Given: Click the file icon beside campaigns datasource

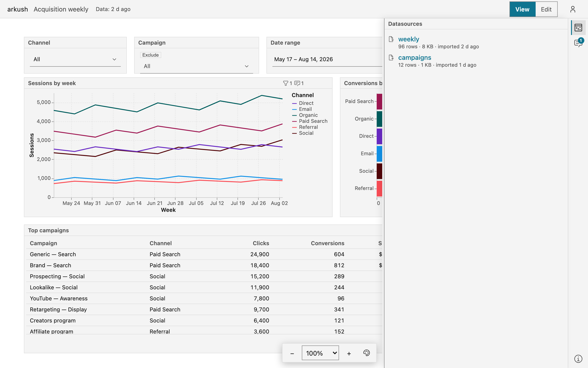Looking at the screenshot, I should coord(391,58).
